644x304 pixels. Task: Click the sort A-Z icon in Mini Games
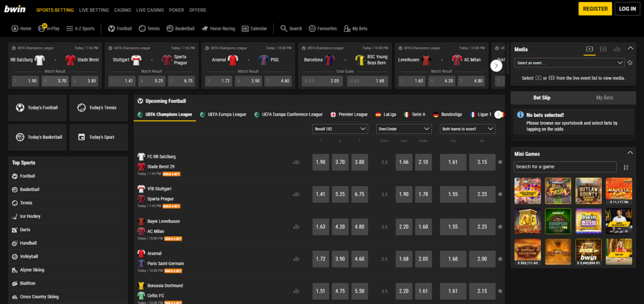point(626,167)
